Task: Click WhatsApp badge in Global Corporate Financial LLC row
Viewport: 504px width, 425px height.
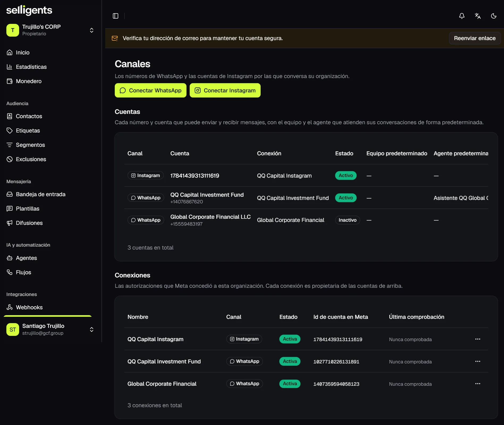Action: point(146,220)
